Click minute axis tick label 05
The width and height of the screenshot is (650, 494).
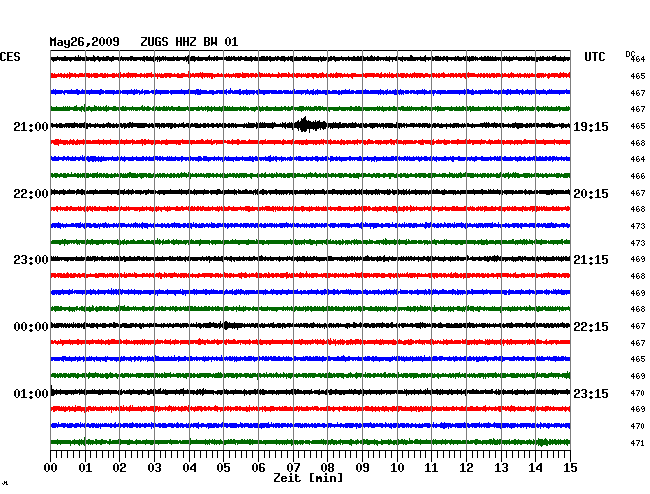coord(223,467)
